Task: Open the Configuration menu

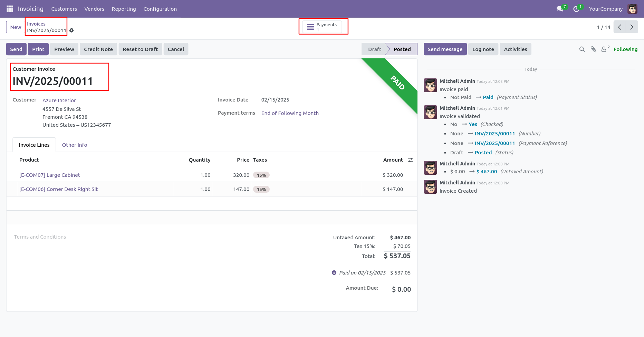Action: 160,9
